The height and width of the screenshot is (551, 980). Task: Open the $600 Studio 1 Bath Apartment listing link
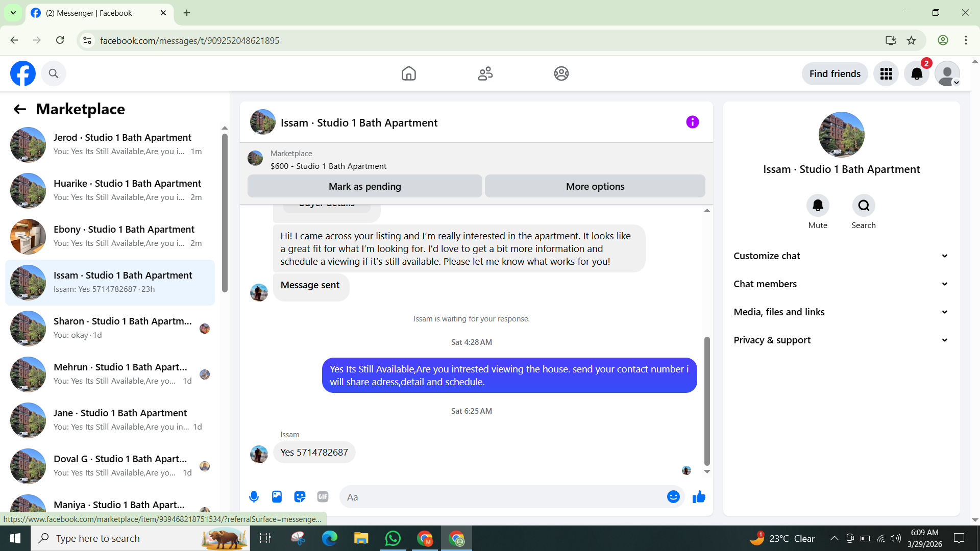pyautogui.click(x=328, y=166)
